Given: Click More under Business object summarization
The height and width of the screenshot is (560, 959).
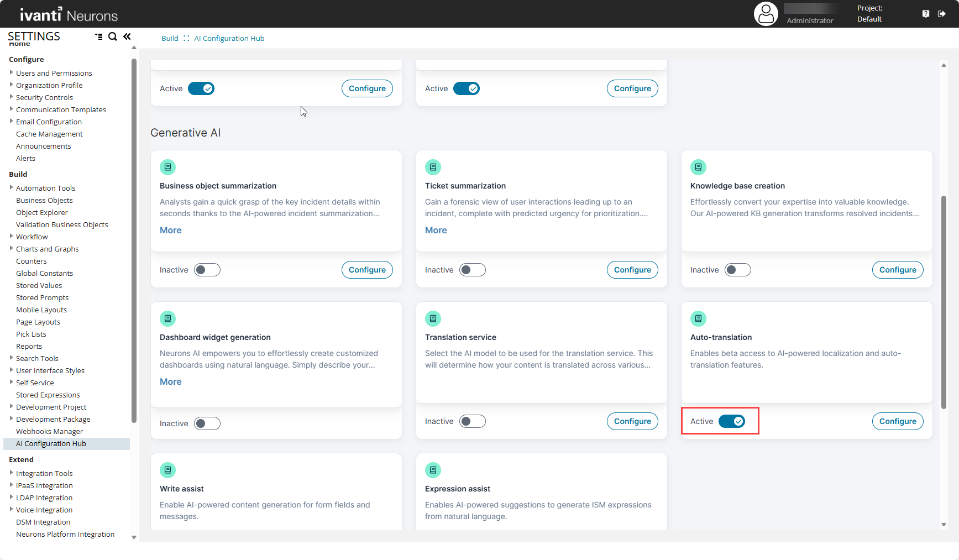Looking at the screenshot, I should point(170,230).
